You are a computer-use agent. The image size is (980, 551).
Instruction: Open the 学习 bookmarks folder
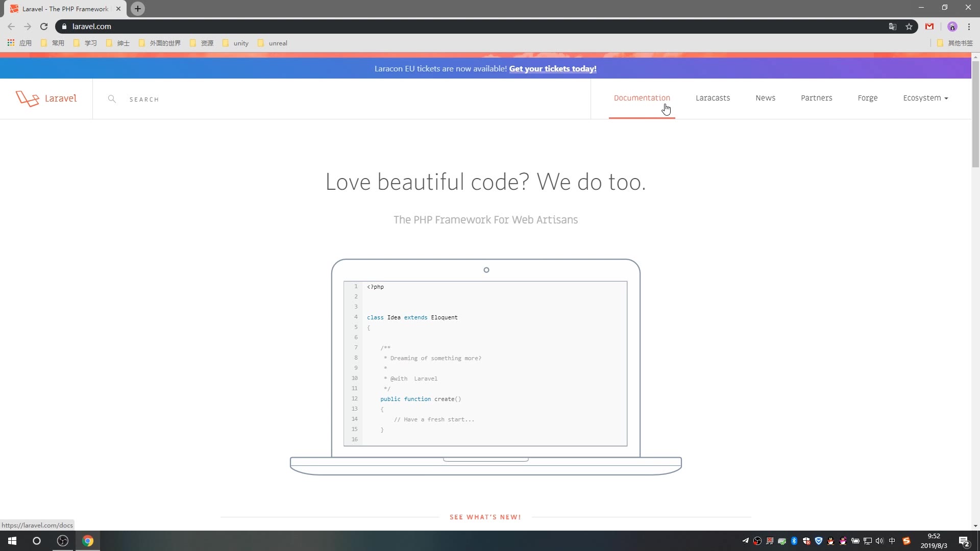point(85,43)
